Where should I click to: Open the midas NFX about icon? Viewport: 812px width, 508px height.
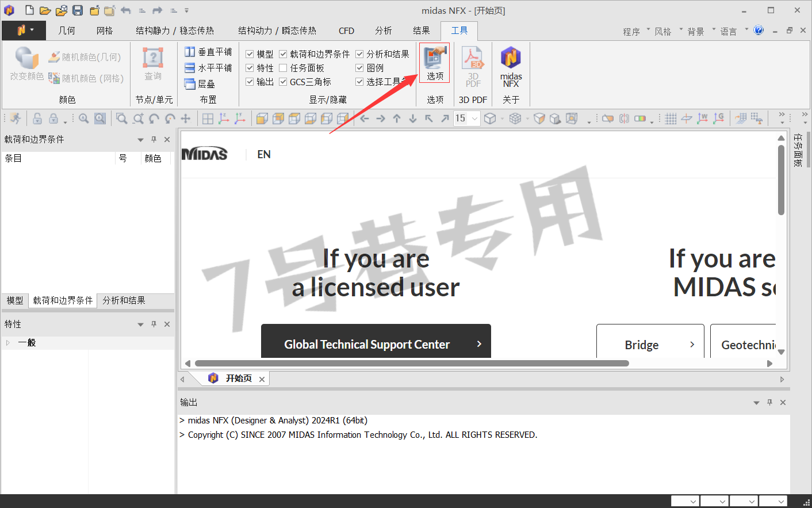(x=511, y=67)
